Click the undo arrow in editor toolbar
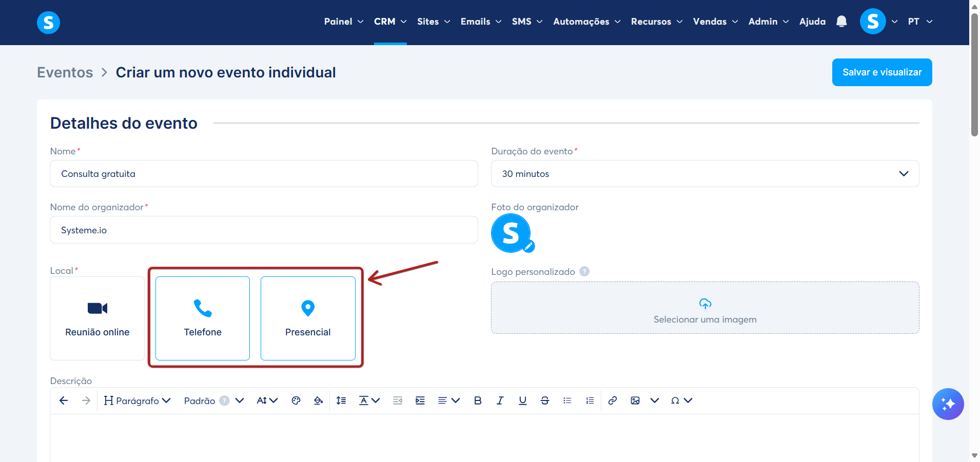This screenshot has height=462, width=980. tap(64, 400)
